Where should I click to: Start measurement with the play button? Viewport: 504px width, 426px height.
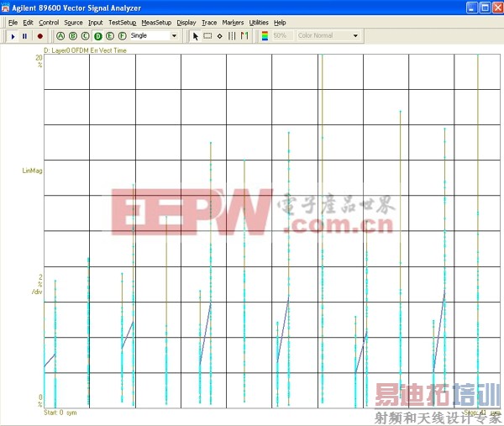pyautogui.click(x=13, y=36)
